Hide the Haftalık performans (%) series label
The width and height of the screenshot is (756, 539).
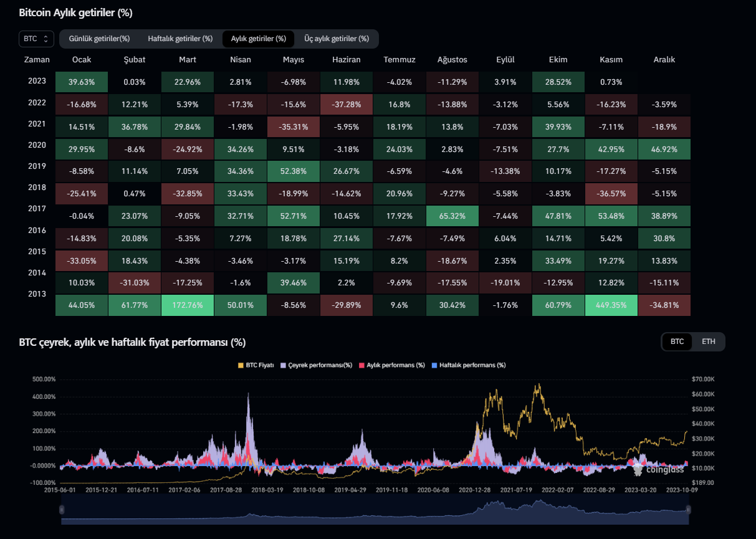[x=472, y=365]
